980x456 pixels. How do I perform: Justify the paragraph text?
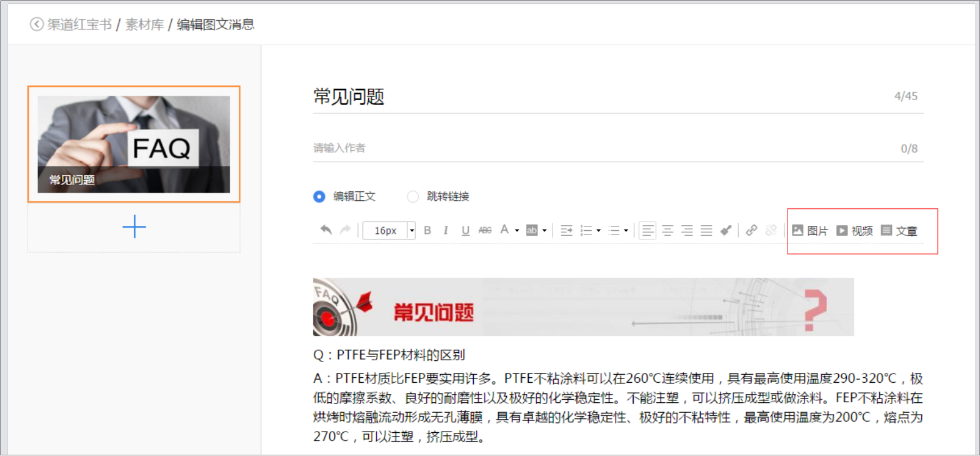706,230
